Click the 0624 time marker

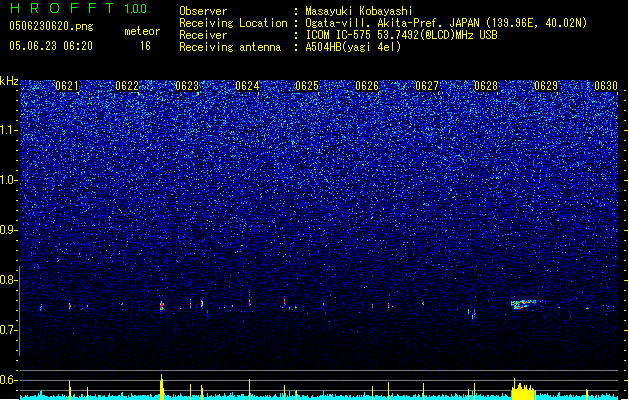pyautogui.click(x=247, y=86)
